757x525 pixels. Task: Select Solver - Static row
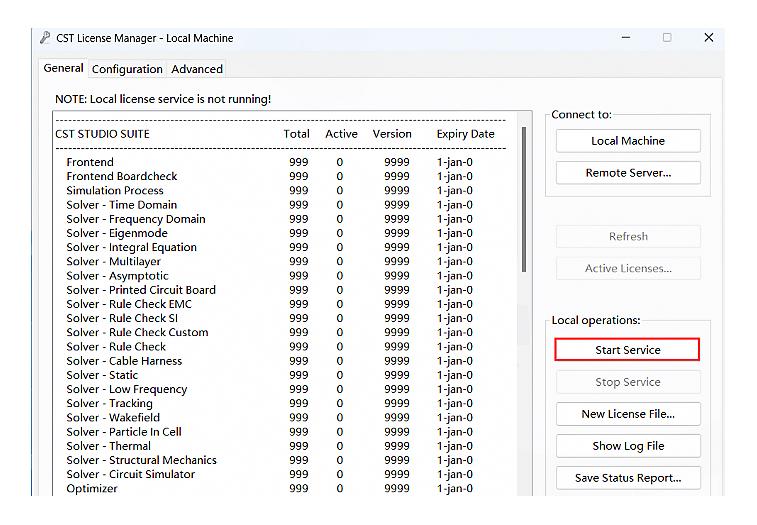coord(269,375)
